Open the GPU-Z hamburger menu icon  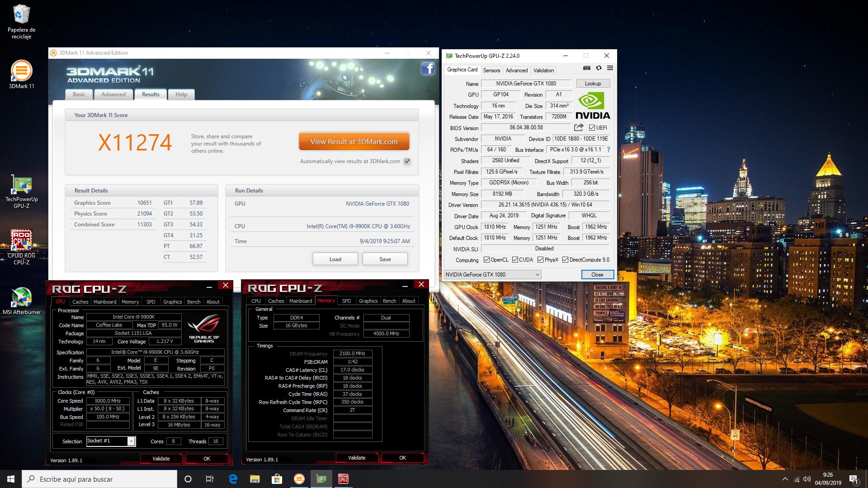pos(610,68)
